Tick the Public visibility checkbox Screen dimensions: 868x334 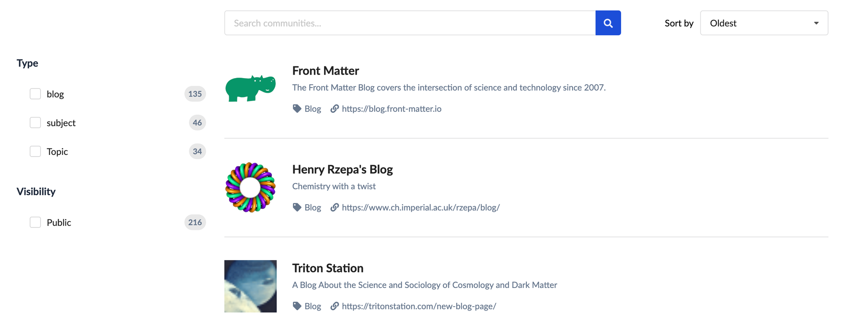35,223
